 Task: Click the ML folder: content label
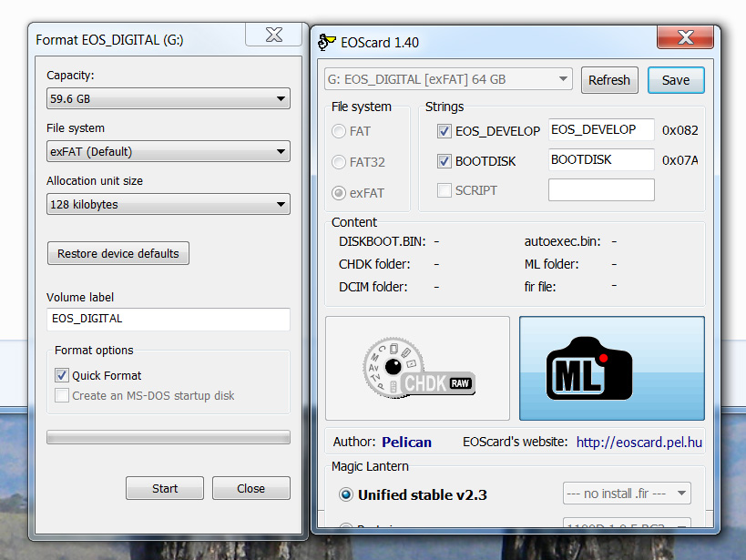(551, 264)
